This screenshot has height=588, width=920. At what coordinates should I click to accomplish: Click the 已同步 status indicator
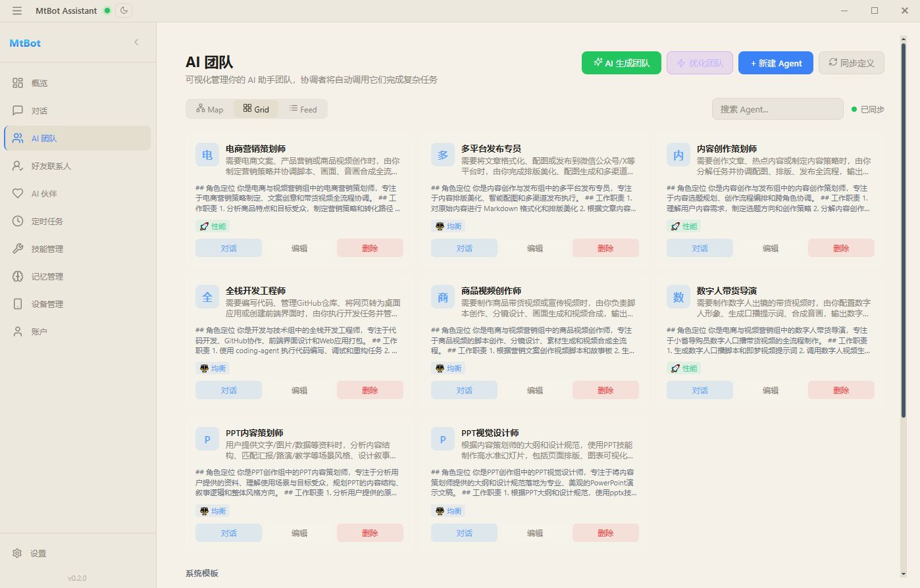click(867, 109)
